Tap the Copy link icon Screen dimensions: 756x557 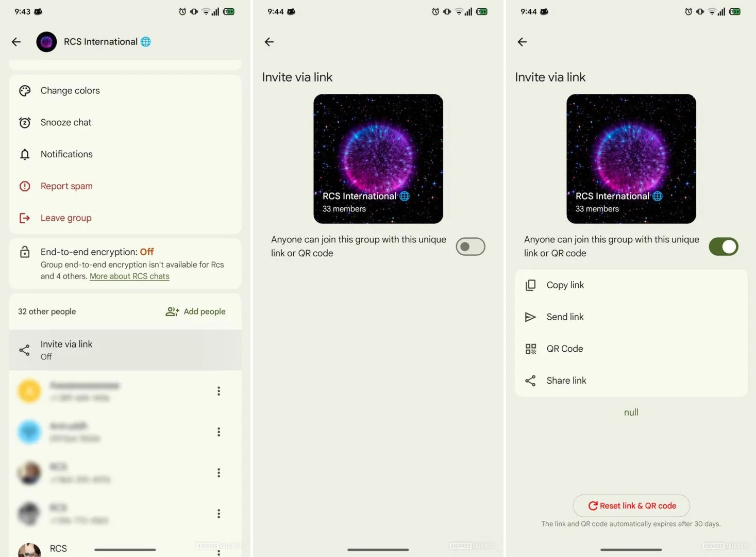530,285
